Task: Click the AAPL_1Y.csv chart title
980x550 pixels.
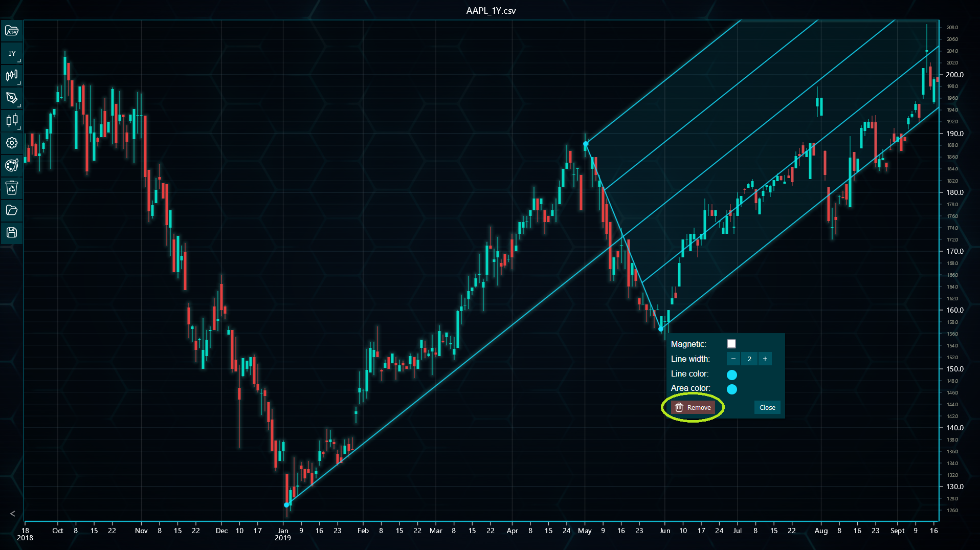Action: pyautogui.click(x=491, y=11)
